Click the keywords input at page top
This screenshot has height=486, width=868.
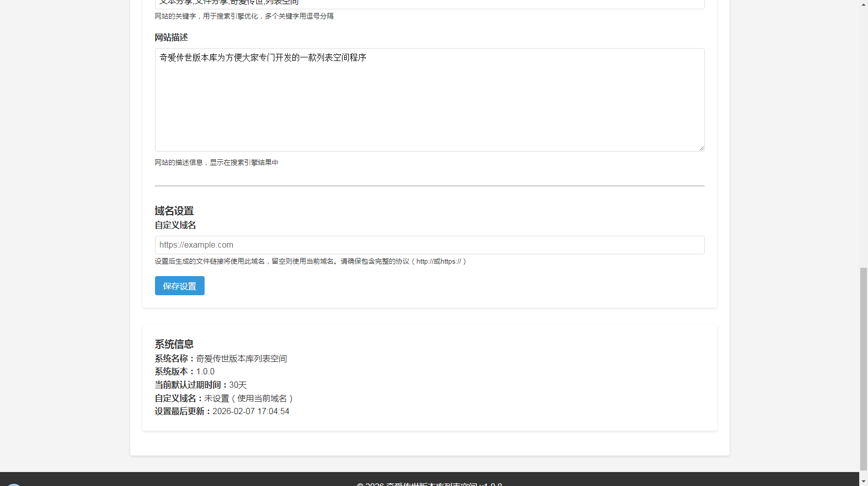pyautogui.click(x=429, y=3)
